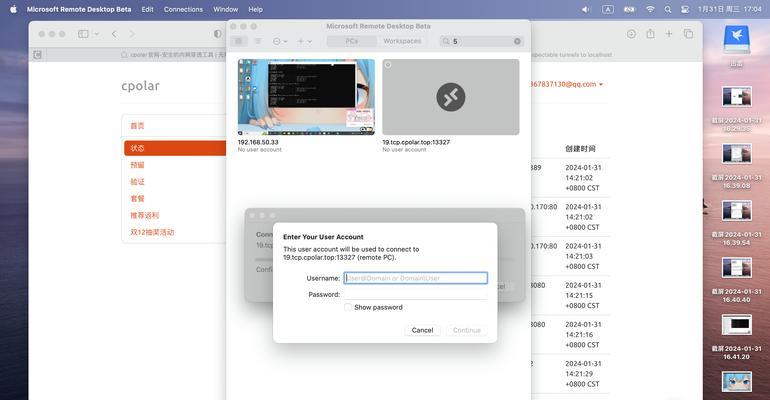Open Control Center in menu bar
The image size is (770, 400).
pyautogui.click(x=685, y=9)
